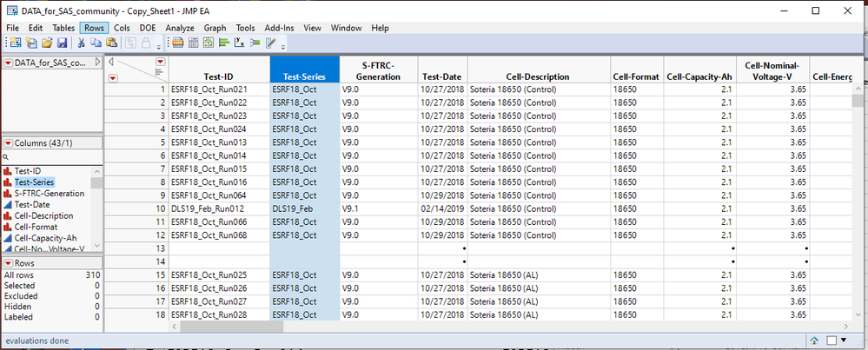Image resolution: width=868 pixels, height=350 pixels.
Task: Open the Analyze menu
Action: pos(180,28)
